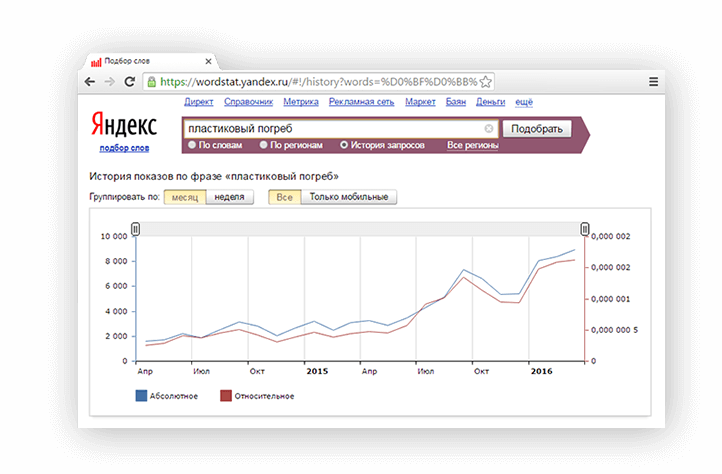Open the Директ link
This screenshot has height=474, width=722.
coord(198,102)
